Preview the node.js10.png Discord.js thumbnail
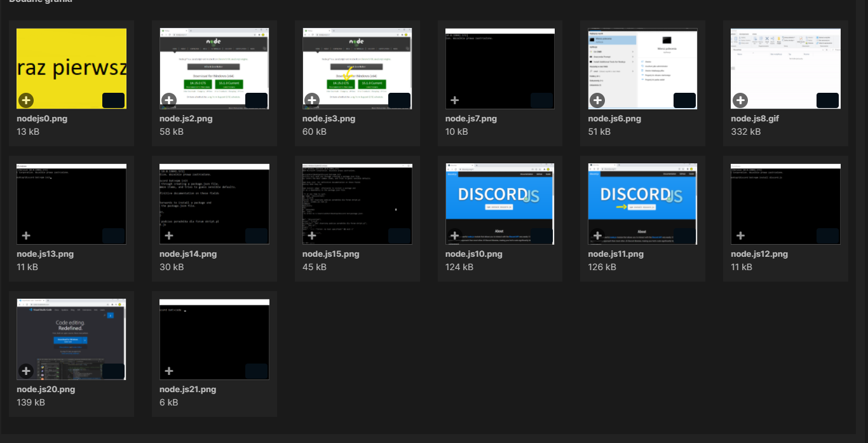Image resolution: width=868 pixels, height=443 pixels. point(500,204)
